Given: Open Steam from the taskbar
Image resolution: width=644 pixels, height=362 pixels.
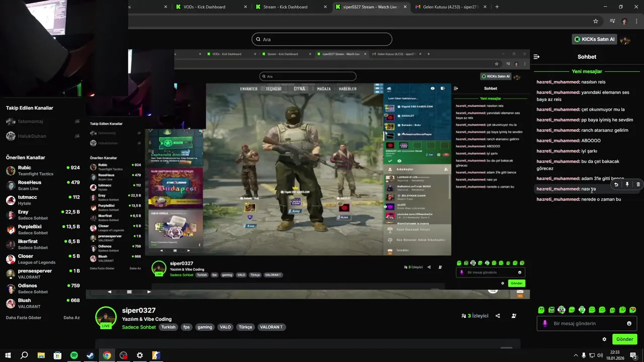Looking at the screenshot, I should (91, 355).
